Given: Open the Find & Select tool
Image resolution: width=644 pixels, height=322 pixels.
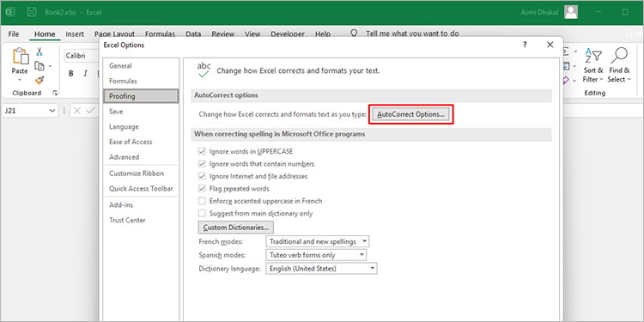Looking at the screenshot, I should [x=619, y=65].
